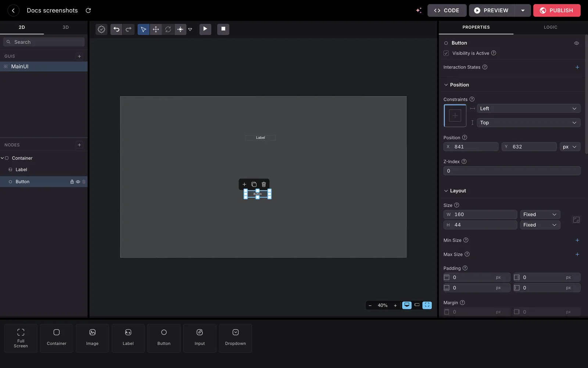Select the PROPERTIES tab

[x=476, y=27]
